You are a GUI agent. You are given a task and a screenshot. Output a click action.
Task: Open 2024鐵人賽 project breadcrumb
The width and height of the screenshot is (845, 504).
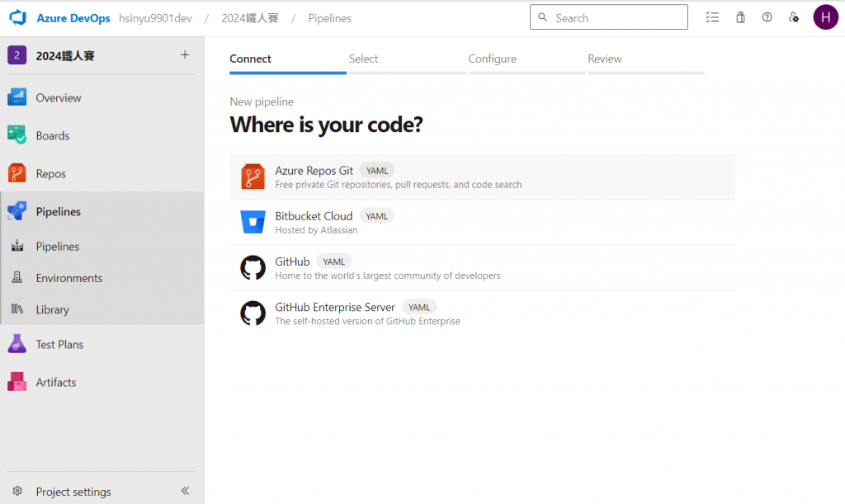click(x=250, y=18)
